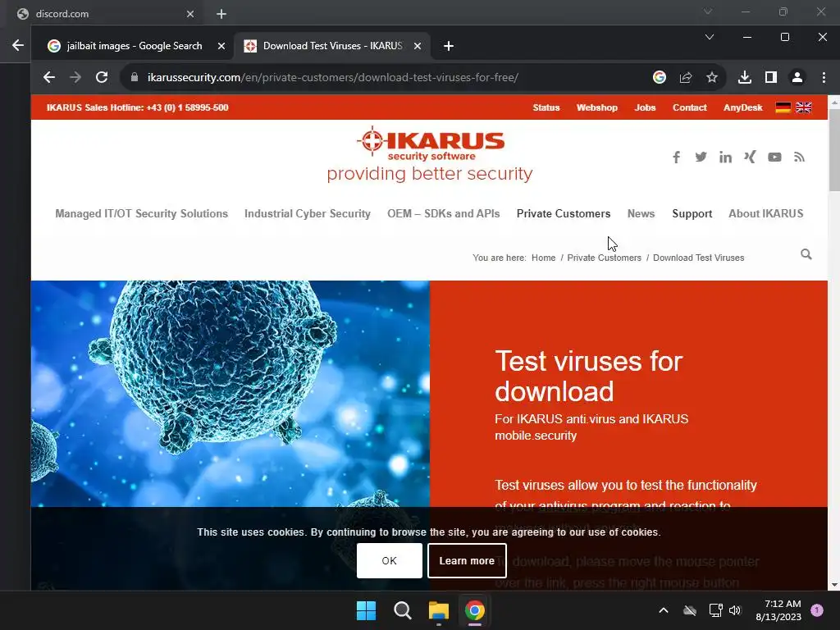Click the cloud sync tray icon
This screenshot has width=840, height=630.
(x=690, y=610)
